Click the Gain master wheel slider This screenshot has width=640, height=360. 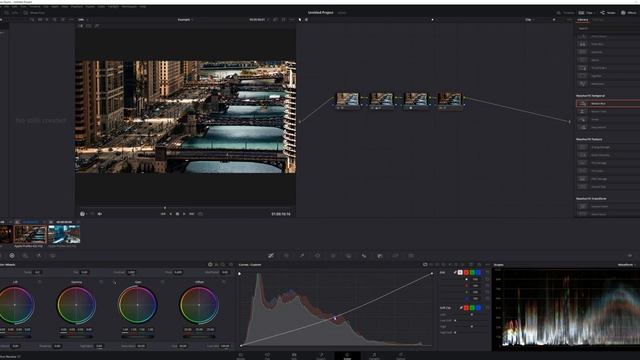click(138, 337)
